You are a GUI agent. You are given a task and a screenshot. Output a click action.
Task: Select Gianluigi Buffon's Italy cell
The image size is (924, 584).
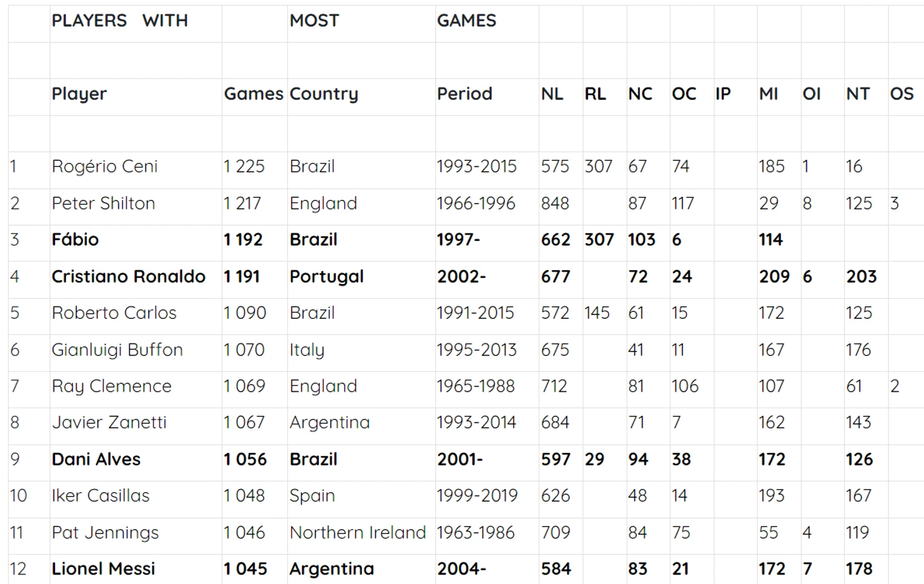coord(361,350)
